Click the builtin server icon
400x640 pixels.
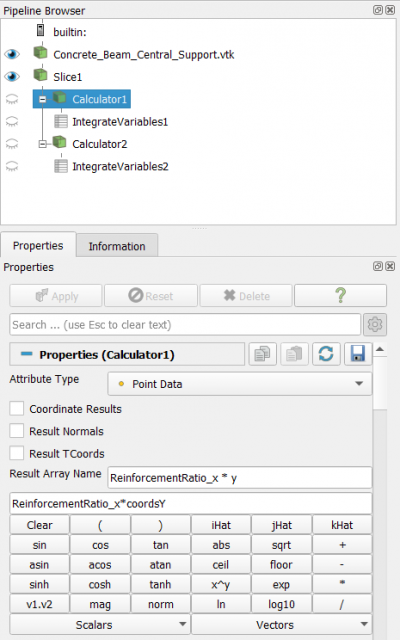tap(40, 30)
